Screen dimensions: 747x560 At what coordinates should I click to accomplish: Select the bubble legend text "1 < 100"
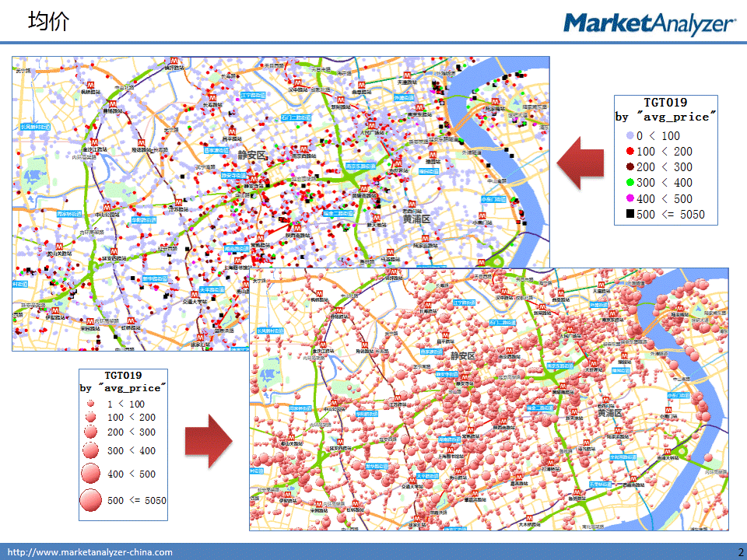[126, 404]
